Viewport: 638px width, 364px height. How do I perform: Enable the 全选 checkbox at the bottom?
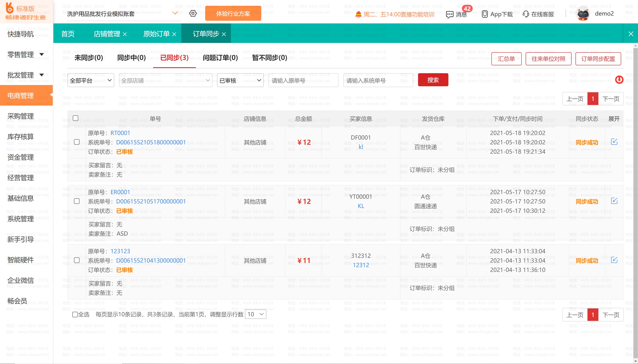(75, 314)
